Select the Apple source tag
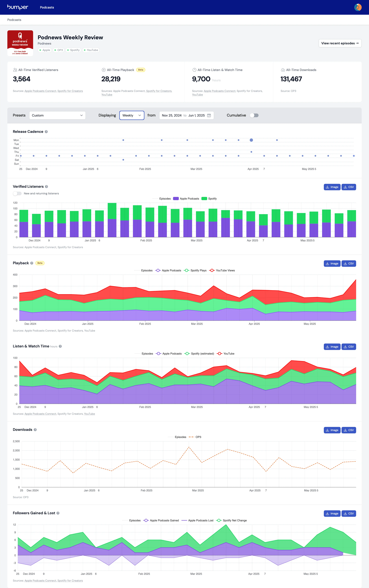This screenshot has height=588, width=369. [45, 50]
